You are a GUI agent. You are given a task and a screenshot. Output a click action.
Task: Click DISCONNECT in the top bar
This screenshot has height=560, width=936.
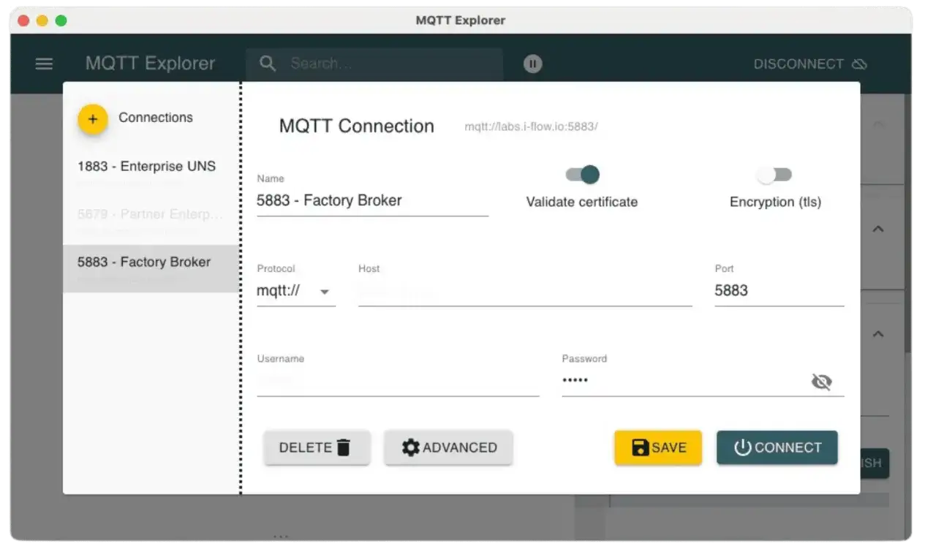810,64
